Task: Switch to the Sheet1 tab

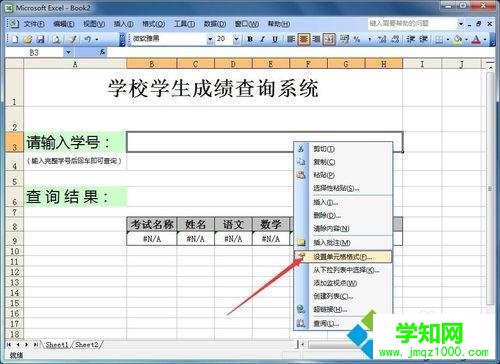Action: [57, 345]
